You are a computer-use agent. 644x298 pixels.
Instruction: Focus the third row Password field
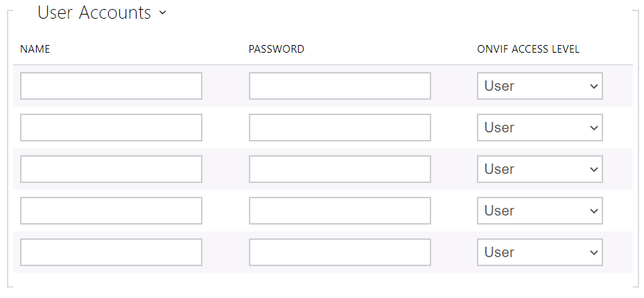click(x=340, y=169)
